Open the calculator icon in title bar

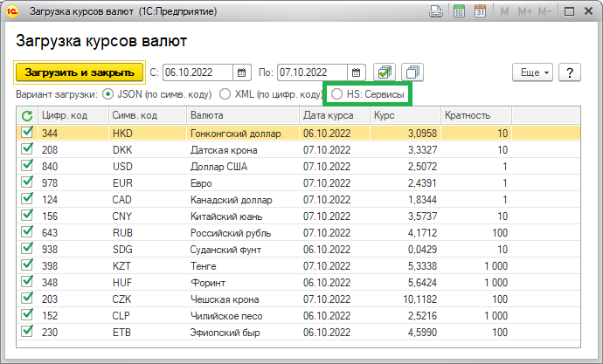click(x=459, y=11)
